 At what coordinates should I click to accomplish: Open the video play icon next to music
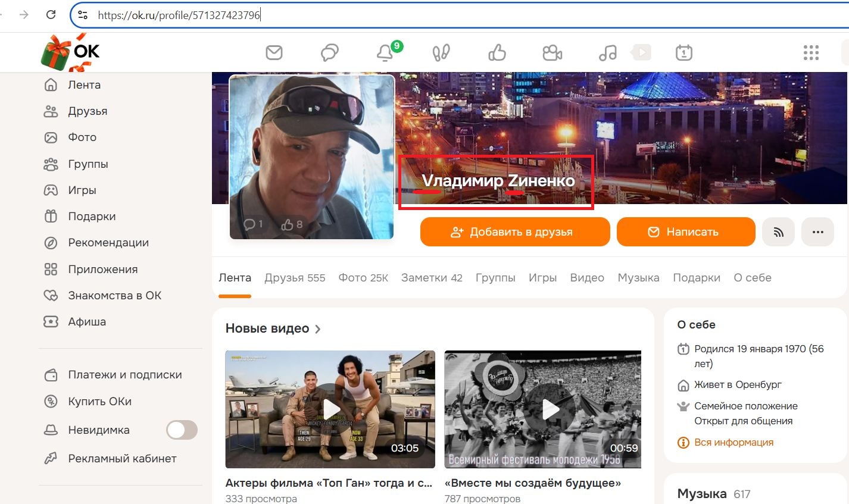(x=641, y=52)
